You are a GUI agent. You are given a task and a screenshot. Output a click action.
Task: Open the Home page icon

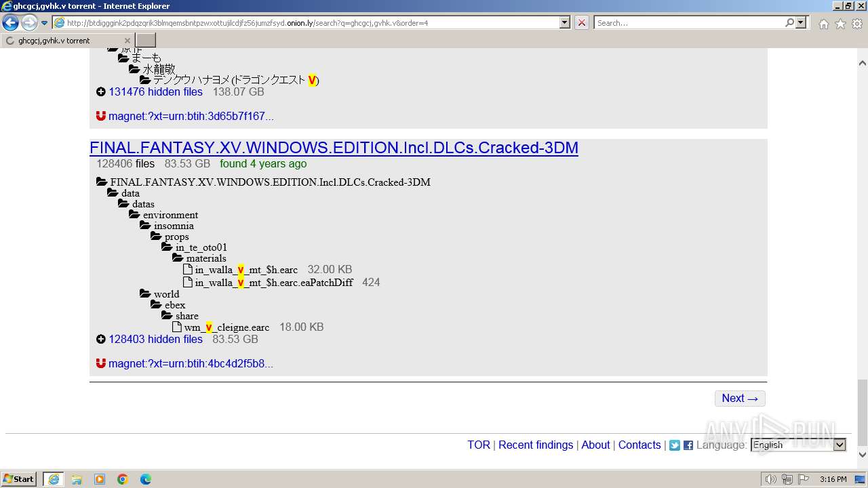(823, 24)
